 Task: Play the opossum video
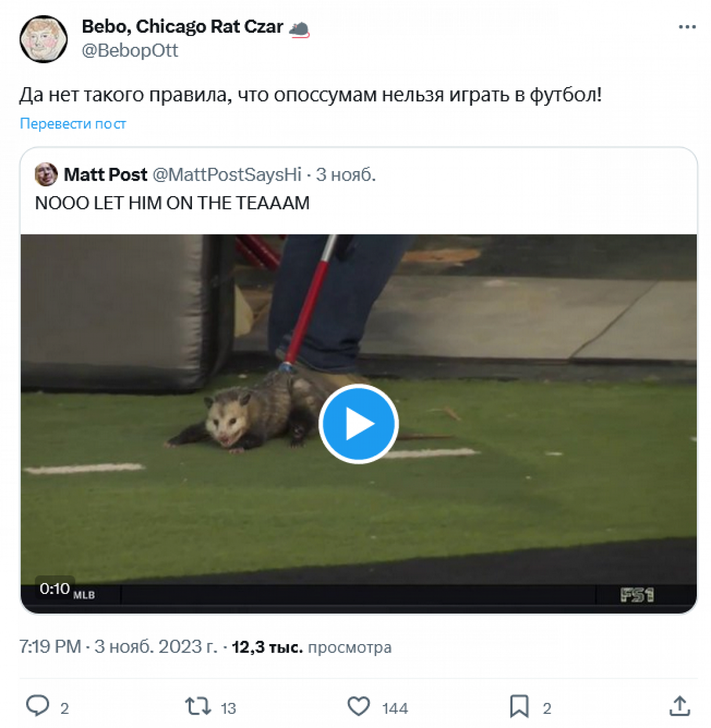pyautogui.click(x=358, y=424)
